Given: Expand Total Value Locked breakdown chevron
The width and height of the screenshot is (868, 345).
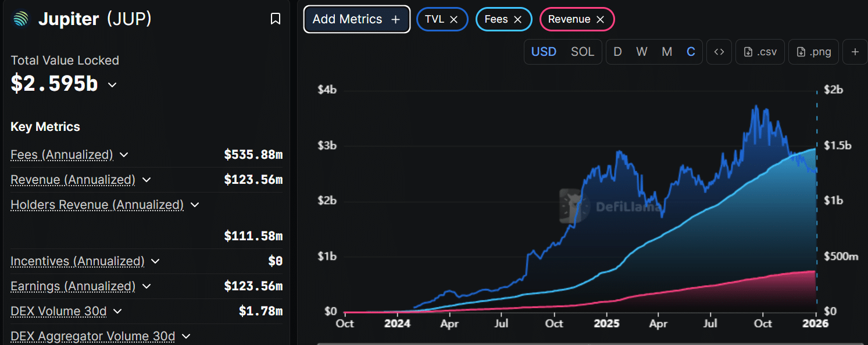Looking at the screenshot, I should 112,85.
